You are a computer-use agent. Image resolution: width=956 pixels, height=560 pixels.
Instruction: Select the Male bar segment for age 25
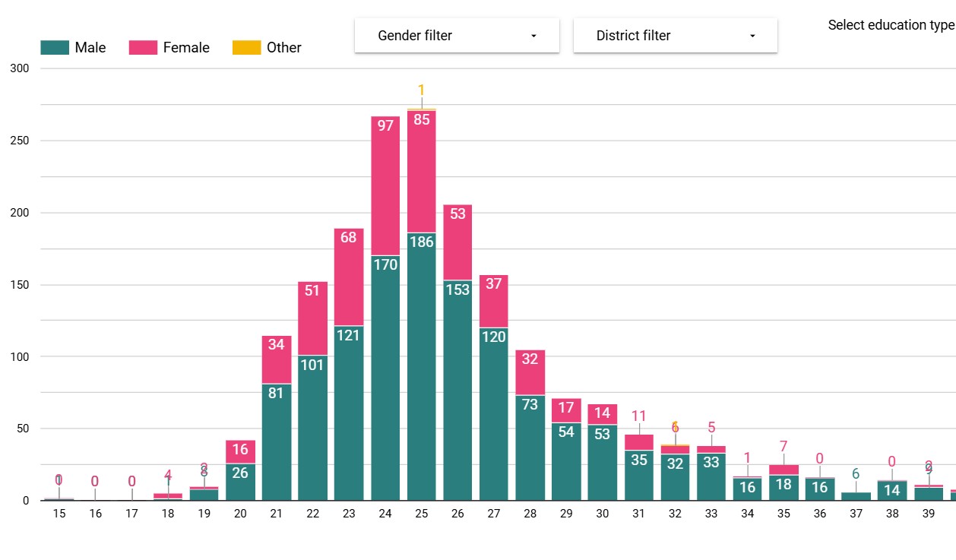(x=422, y=365)
